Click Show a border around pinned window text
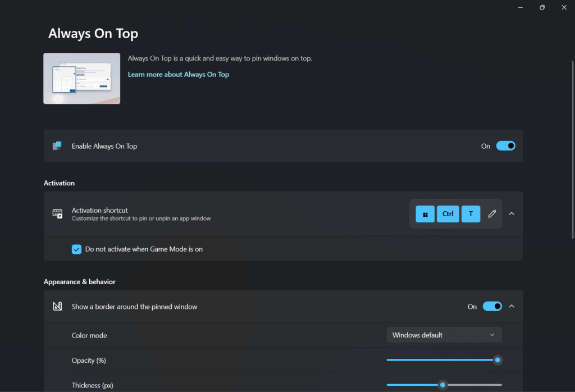The height and width of the screenshot is (392, 575). click(134, 307)
